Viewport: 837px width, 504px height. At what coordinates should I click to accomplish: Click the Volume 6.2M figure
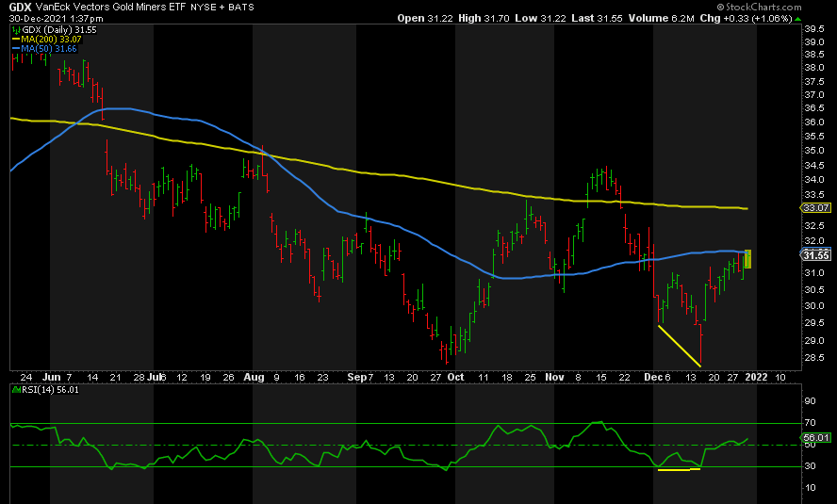662,18
